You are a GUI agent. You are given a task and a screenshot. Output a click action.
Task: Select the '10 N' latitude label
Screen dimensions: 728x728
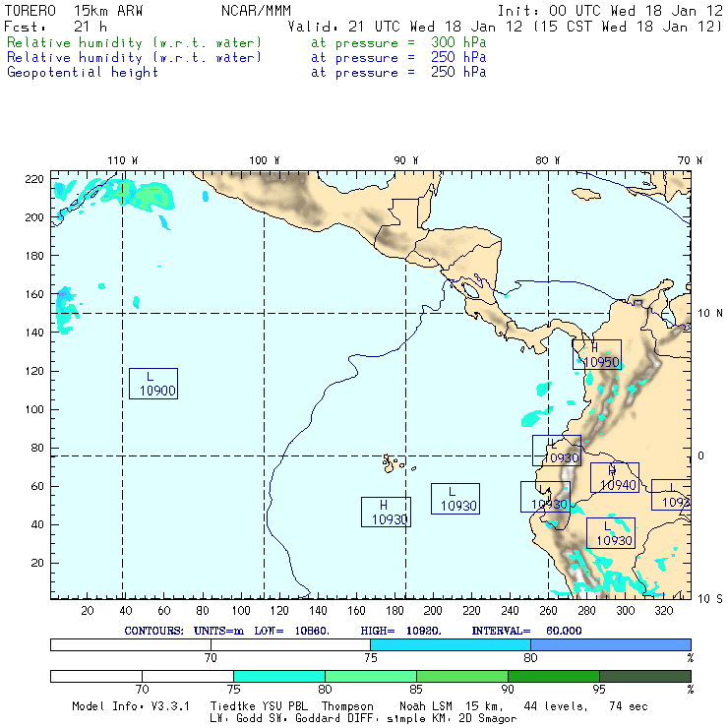pos(710,314)
